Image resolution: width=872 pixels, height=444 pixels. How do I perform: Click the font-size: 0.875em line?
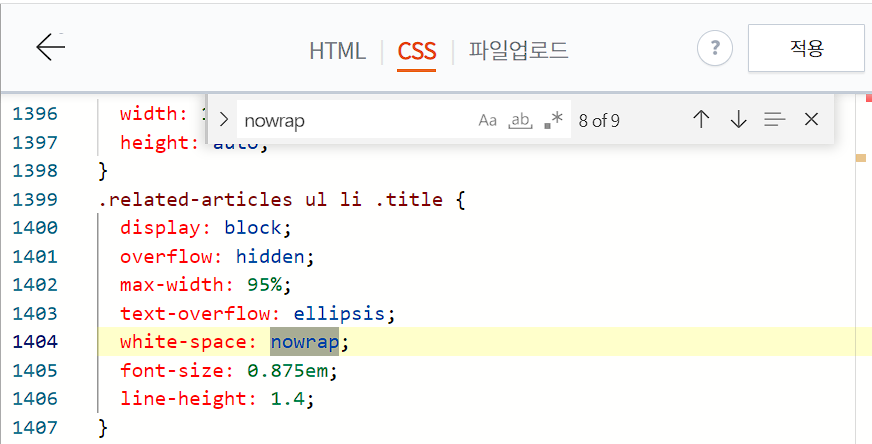point(229,371)
